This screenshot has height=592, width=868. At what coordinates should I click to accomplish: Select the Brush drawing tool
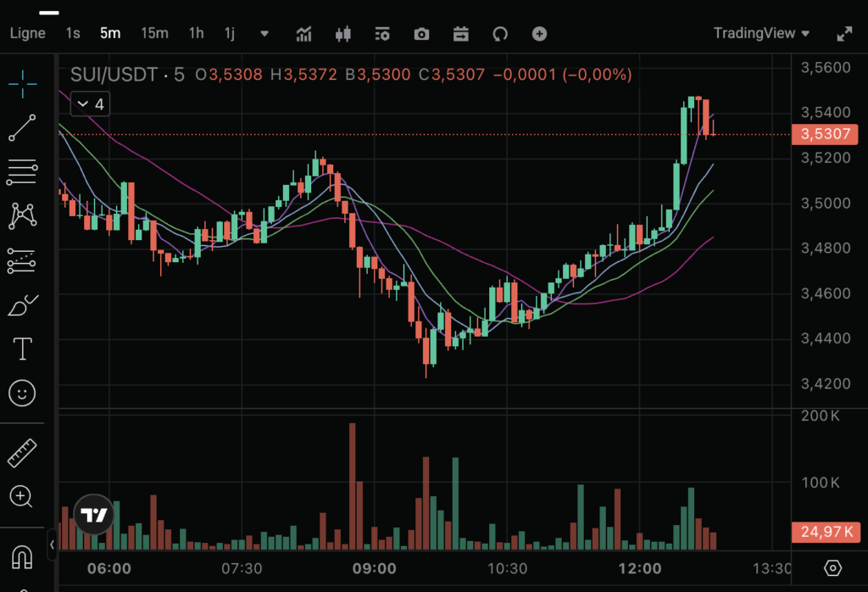point(22,304)
